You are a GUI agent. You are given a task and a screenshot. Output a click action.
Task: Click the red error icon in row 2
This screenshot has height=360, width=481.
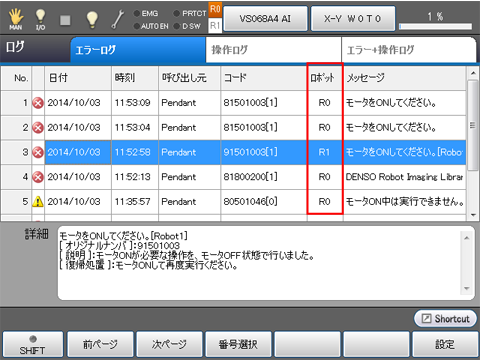[38, 128]
